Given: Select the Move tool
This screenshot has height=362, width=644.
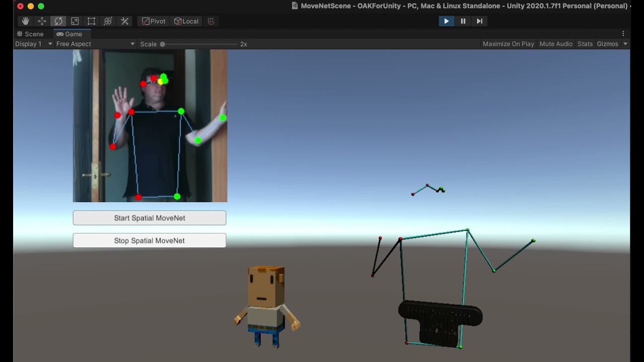Looking at the screenshot, I should (42, 21).
